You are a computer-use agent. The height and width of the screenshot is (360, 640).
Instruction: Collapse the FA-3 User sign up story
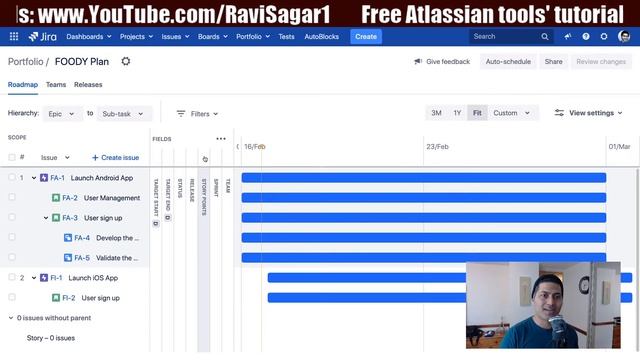(x=46, y=218)
